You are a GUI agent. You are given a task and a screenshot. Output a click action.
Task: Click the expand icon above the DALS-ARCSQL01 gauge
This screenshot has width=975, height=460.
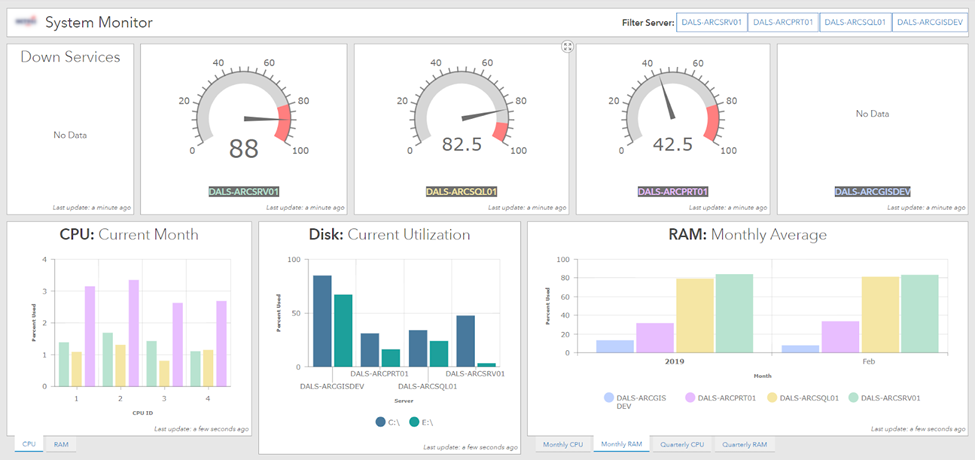coord(567,47)
